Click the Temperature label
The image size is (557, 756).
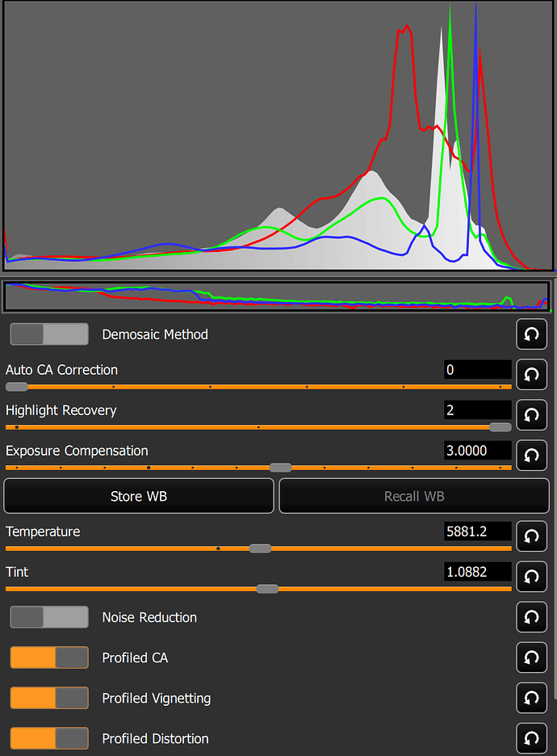[43, 531]
